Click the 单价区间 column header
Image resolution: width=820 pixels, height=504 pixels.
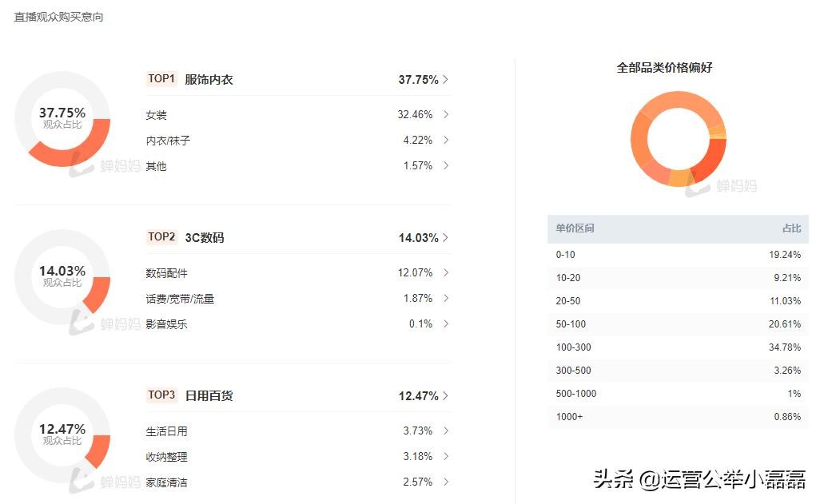coord(575,228)
